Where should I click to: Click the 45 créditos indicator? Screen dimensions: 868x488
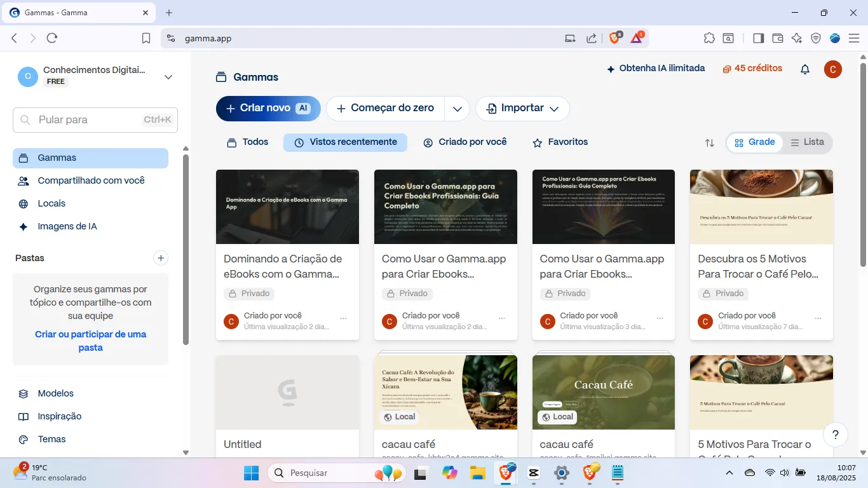(x=752, y=69)
